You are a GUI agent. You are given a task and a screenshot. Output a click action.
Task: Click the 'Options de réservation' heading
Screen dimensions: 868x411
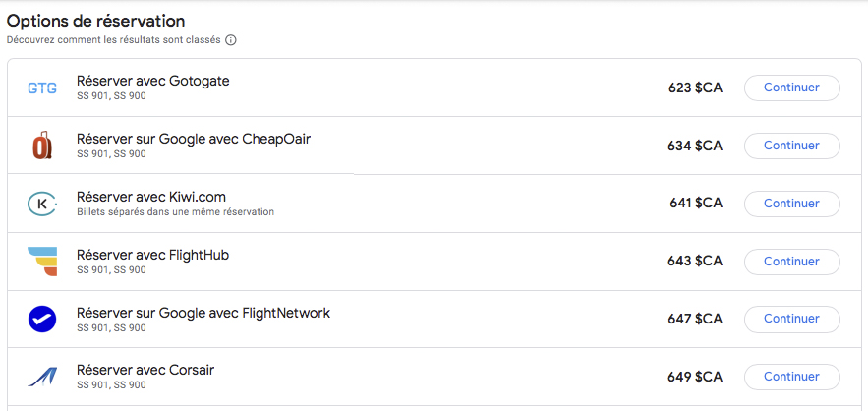(x=96, y=21)
